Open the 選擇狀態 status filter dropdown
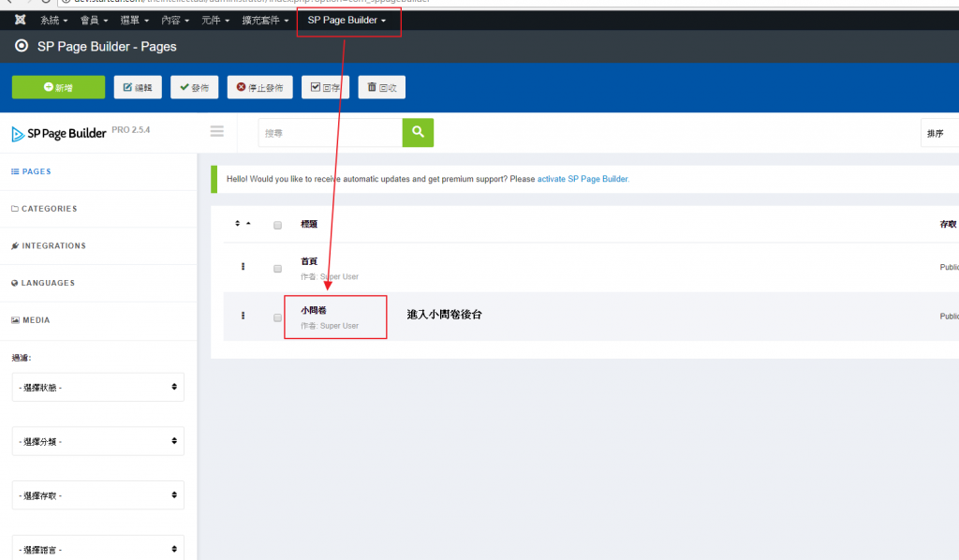959x560 pixels. 97,387
